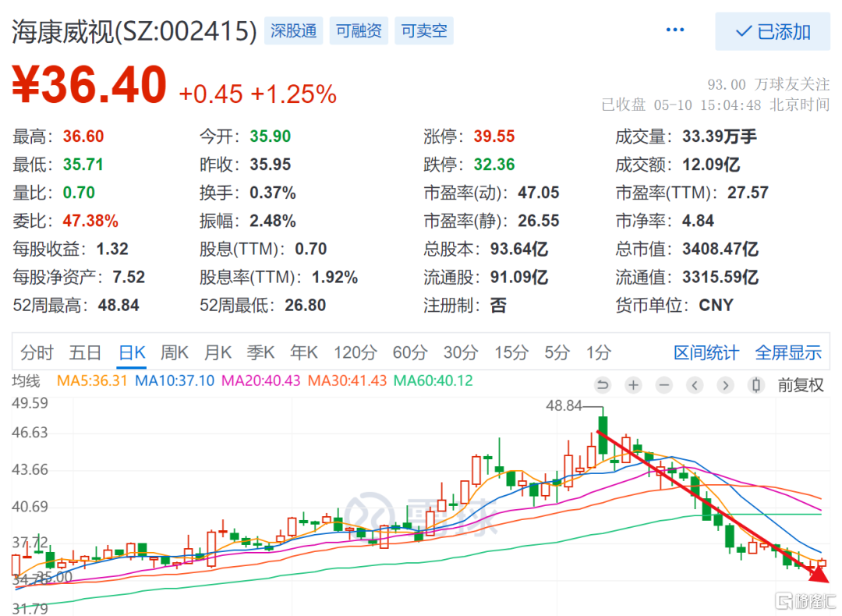This screenshot has width=842, height=616.
Task: Switch to the 5分 interval
Action: (x=557, y=353)
